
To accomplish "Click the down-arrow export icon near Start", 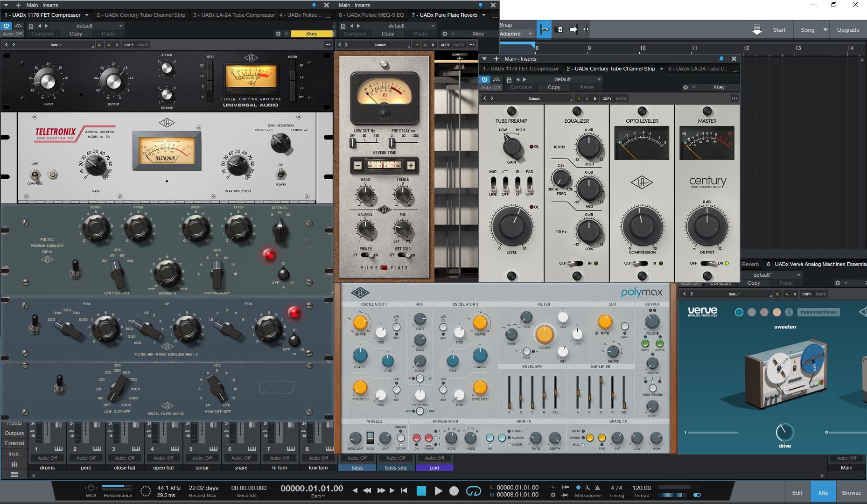I will pos(757,30).
